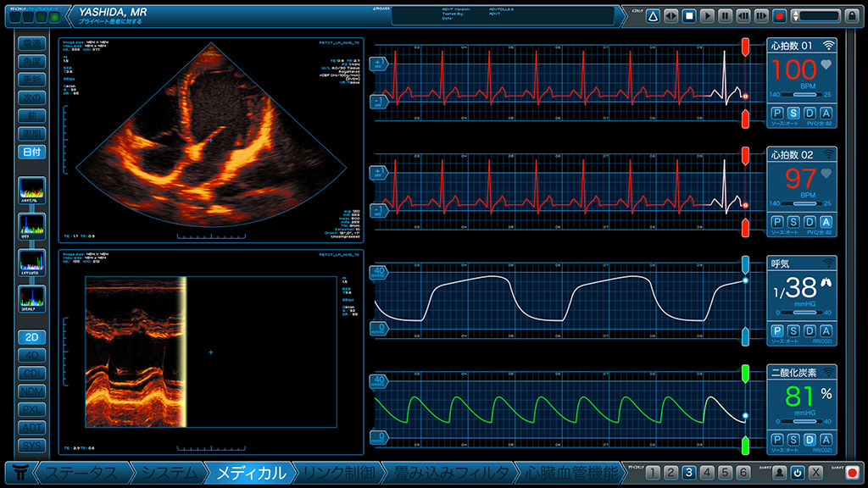Toggle the D button in the 二酸化炭素 panel
The height and width of the screenshot is (488, 868).
click(x=810, y=439)
